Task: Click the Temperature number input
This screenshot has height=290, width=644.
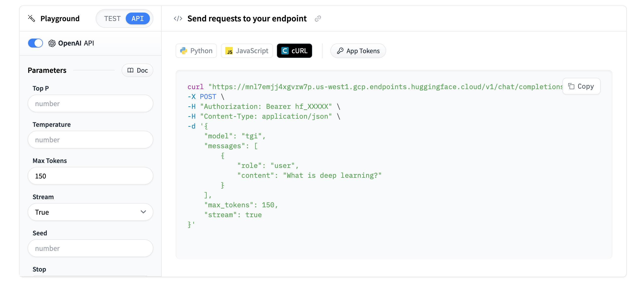Action: pos(90,140)
